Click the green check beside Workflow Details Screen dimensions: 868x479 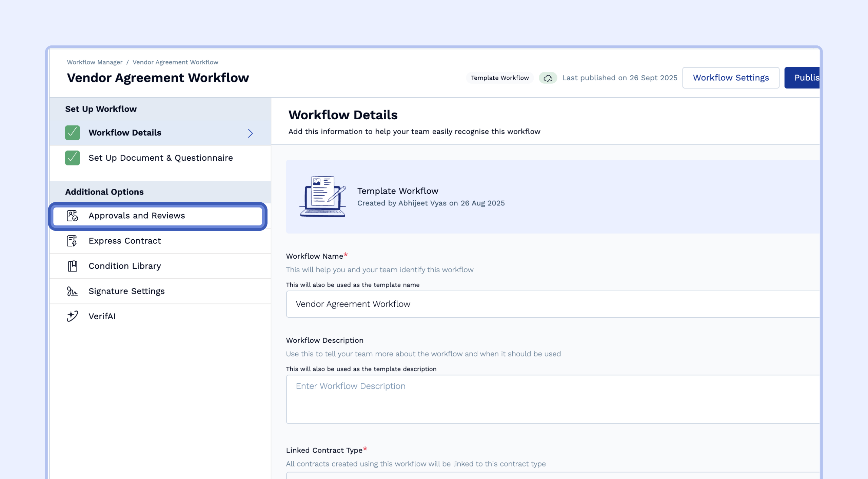click(x=73, y=133)
